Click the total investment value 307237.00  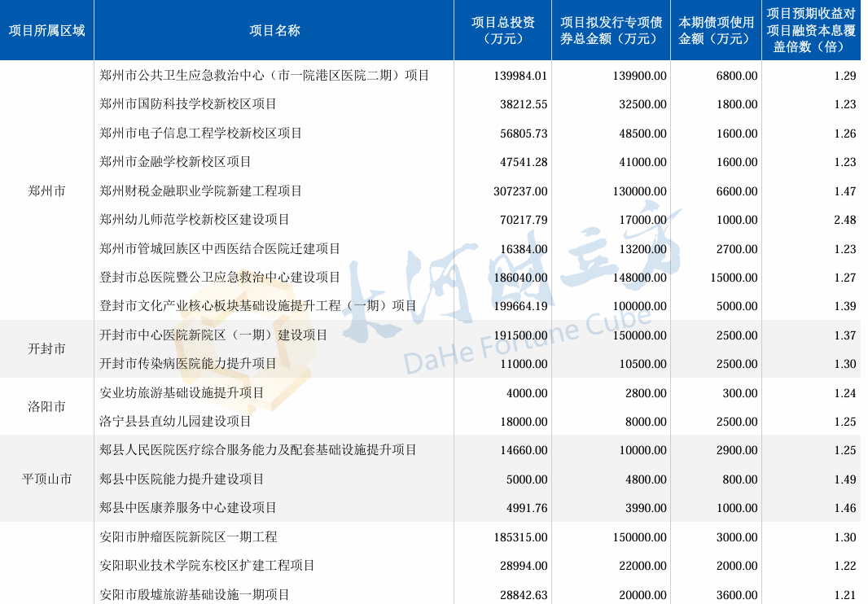click(x=520, y=191)
